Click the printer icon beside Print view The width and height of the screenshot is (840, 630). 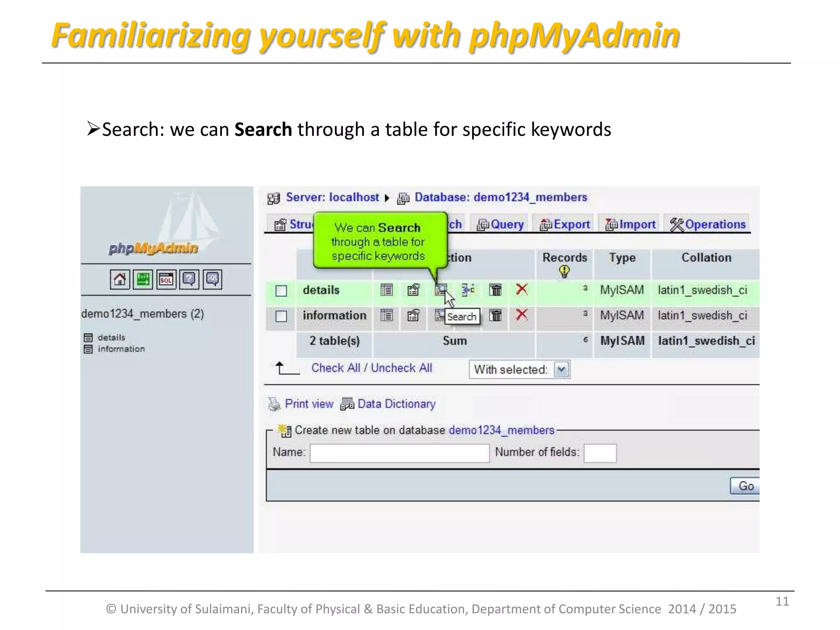[x=274, y=404]
